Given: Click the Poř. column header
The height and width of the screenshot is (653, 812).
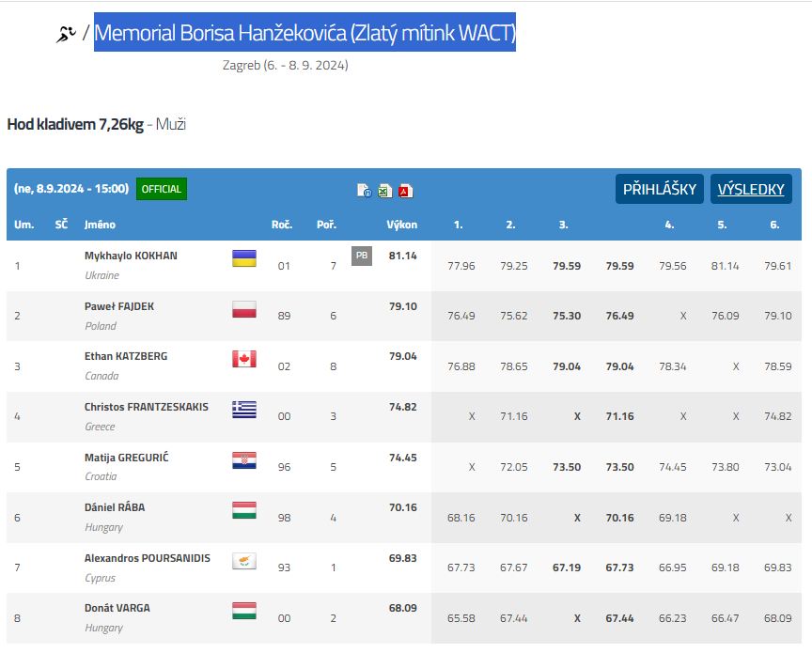Looking at the screenshot, I should click(x=326, y=225).
